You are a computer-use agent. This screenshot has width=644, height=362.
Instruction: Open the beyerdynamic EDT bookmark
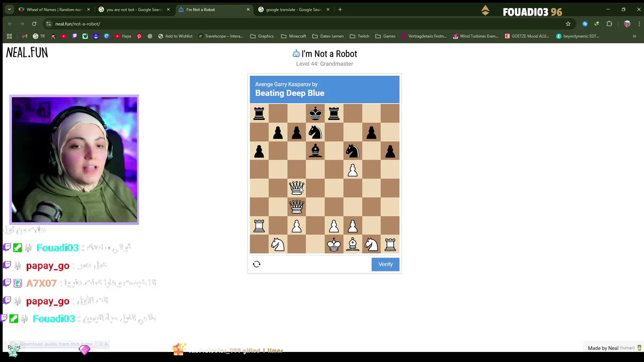tap(578, 36)
